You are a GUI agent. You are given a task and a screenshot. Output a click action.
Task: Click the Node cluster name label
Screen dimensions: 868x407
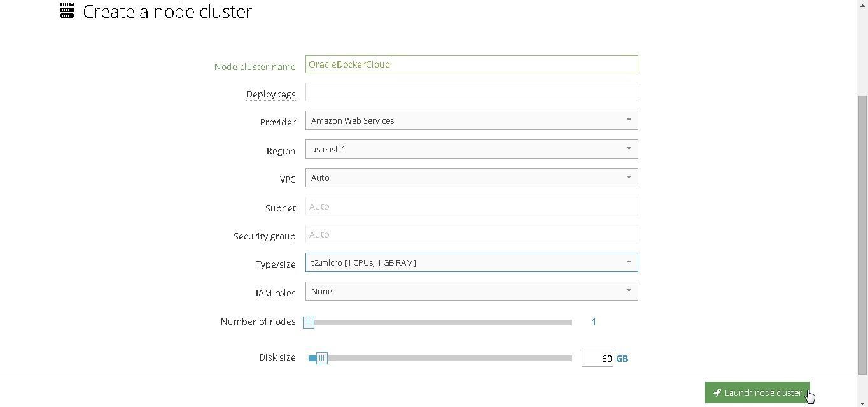click(x=255, y=67)
